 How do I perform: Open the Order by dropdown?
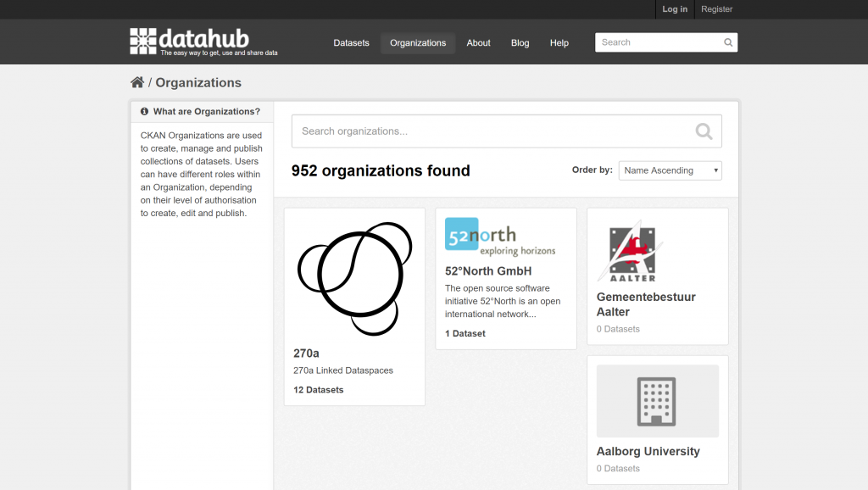click(x=670, y=170)
